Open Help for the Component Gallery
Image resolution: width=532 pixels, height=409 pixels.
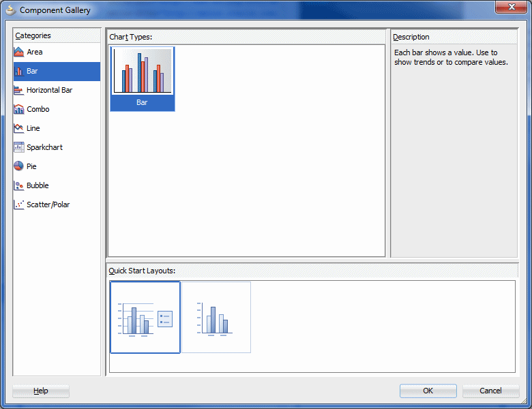41,391
